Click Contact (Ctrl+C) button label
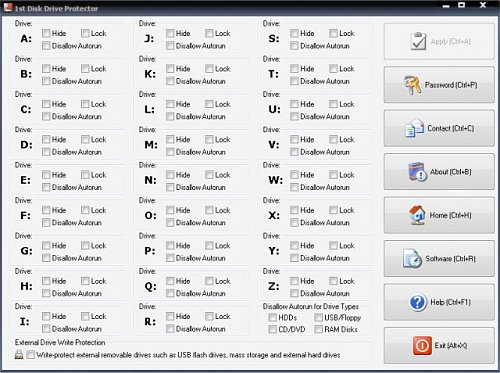This screenshot has width=500, height=373. pos(451,128)
